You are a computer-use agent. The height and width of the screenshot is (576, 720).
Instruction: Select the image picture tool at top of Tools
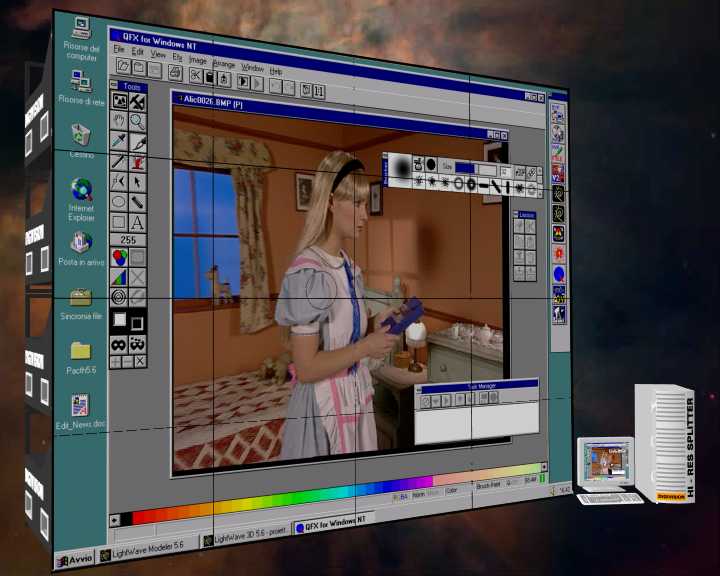pyautogui.click(x=119, y=100)
